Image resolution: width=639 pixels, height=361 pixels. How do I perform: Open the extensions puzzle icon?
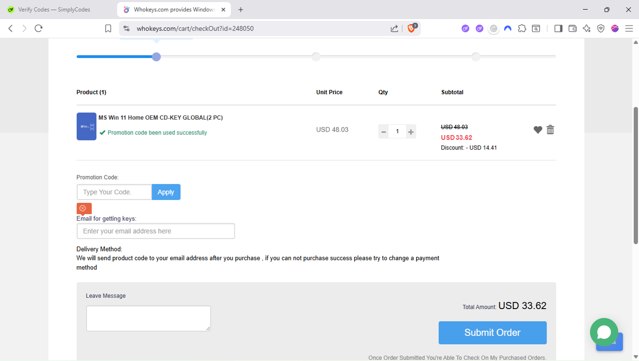522,28
